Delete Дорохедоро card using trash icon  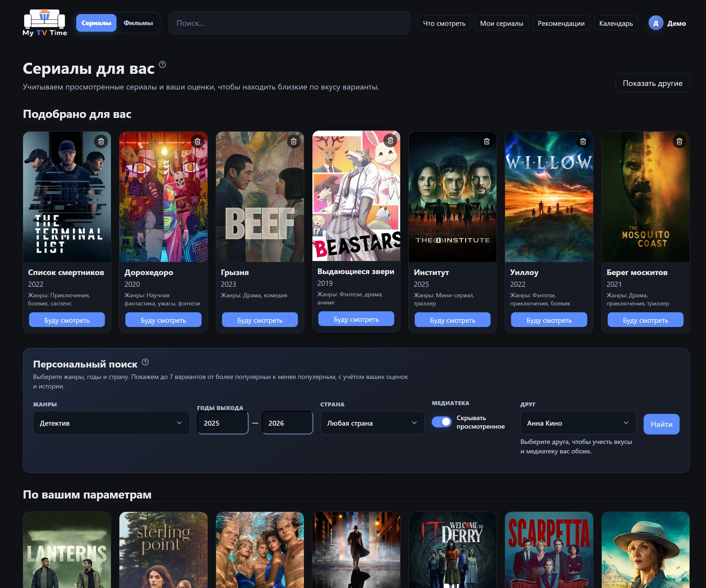(197, 141)
